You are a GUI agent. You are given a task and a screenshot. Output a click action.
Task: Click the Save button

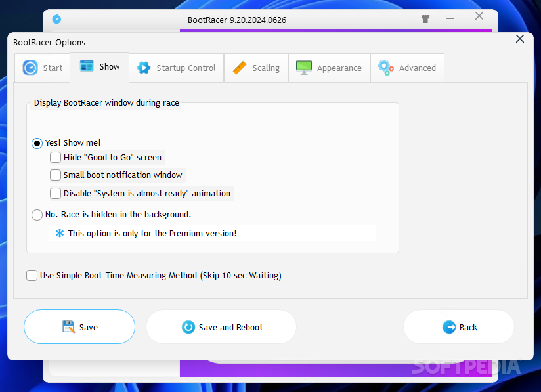click(79, 327)
